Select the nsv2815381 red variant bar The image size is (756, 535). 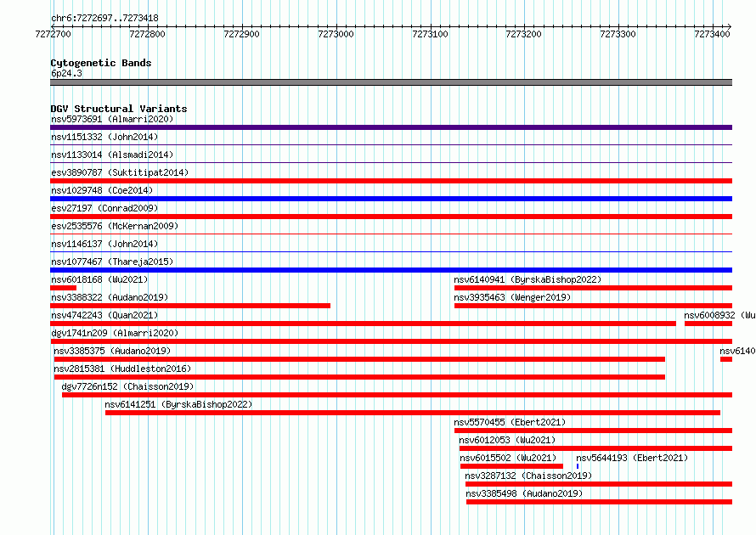[x=359, y=377]
